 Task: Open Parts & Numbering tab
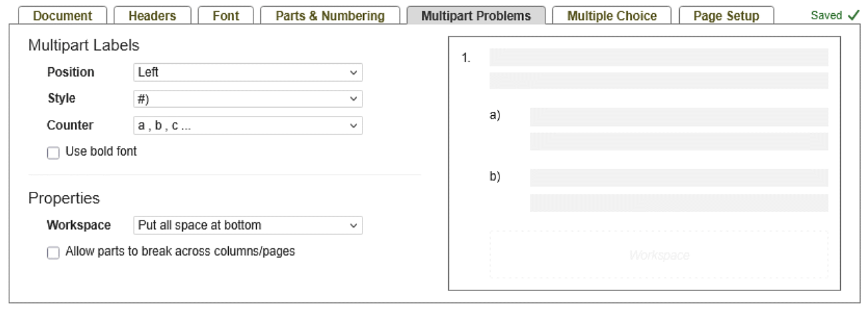click(x=330, y=15)
